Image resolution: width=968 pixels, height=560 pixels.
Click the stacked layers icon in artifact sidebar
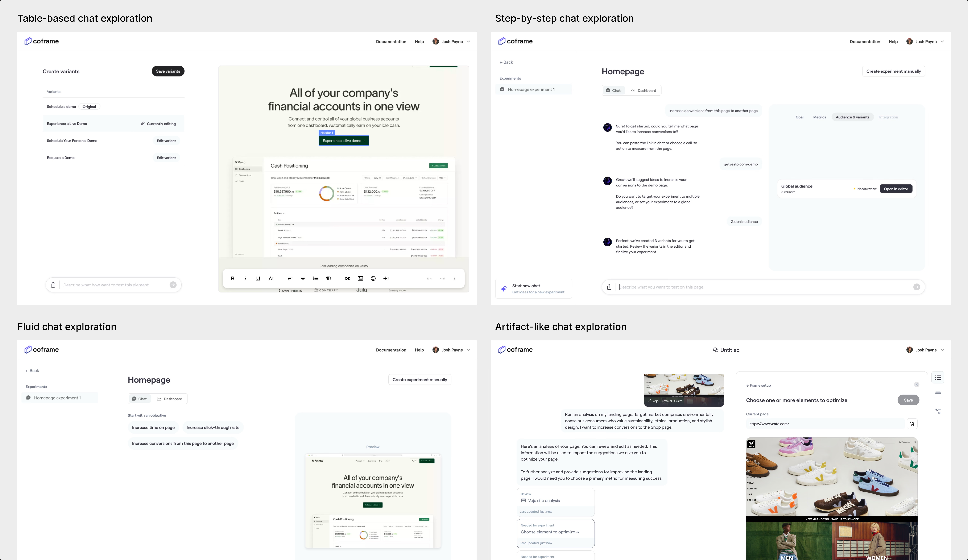tap(938, 394)
